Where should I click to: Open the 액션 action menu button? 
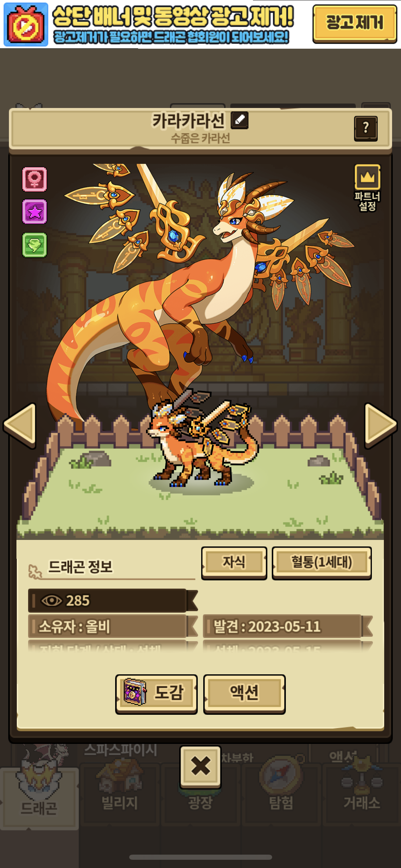coord(244,694)
